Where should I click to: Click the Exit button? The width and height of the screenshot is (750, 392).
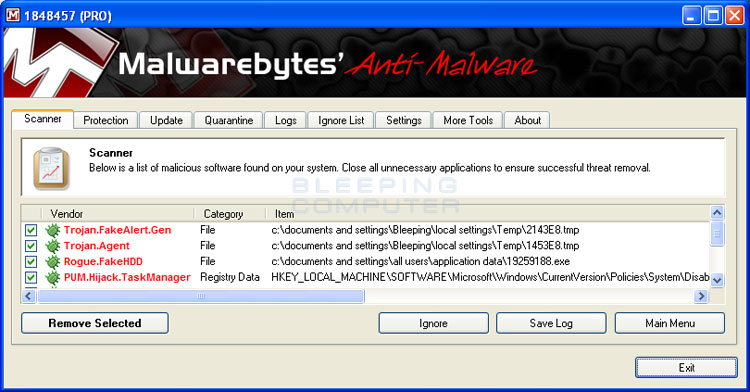coord(686,368)
